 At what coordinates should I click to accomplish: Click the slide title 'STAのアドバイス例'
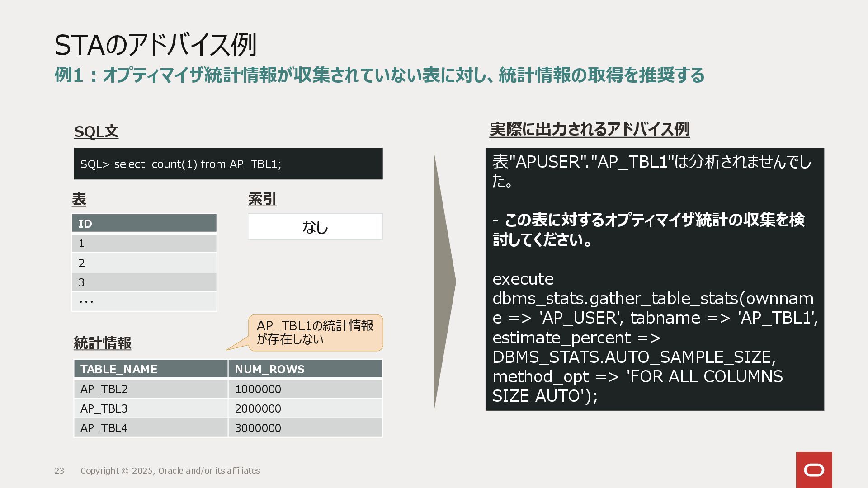[155, 45]
